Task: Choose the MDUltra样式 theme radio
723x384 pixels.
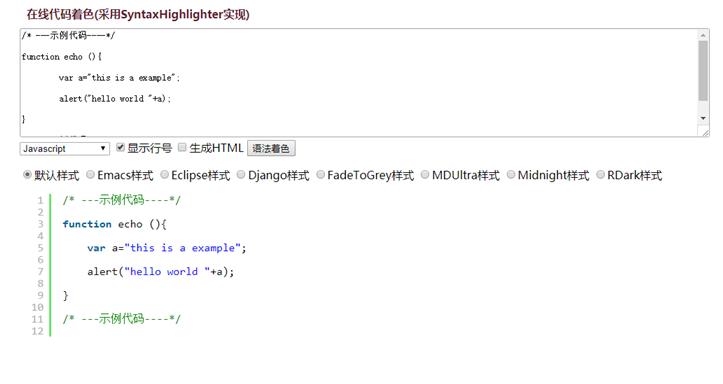Action: pos(425,175)
